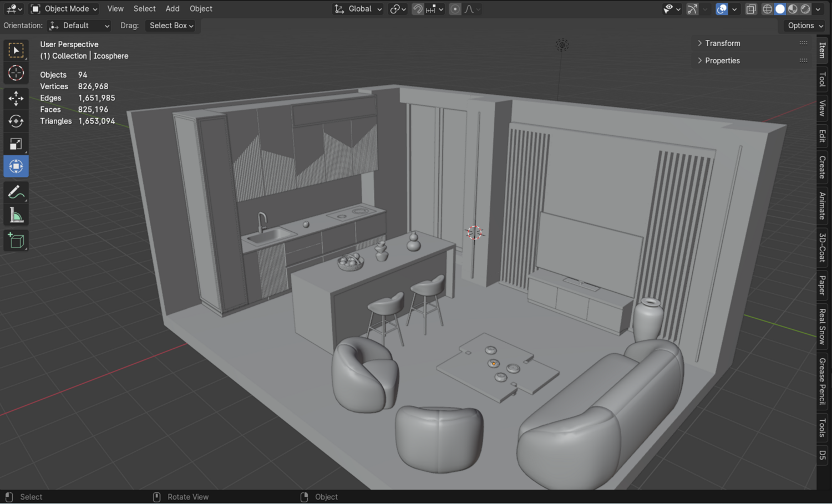Toggle viewport gizmos display
The width and height of the screenshot is (832, 504).
click(x=692, y=9)
